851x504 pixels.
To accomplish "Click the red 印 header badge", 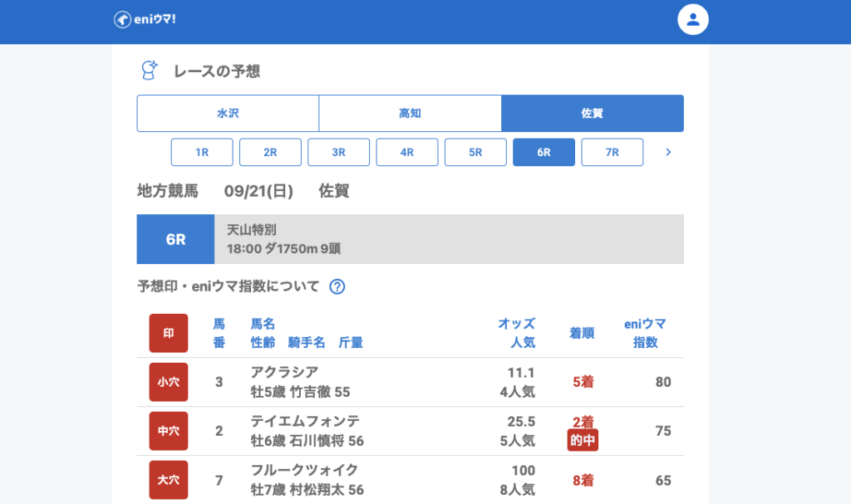I will coord(169,333).
